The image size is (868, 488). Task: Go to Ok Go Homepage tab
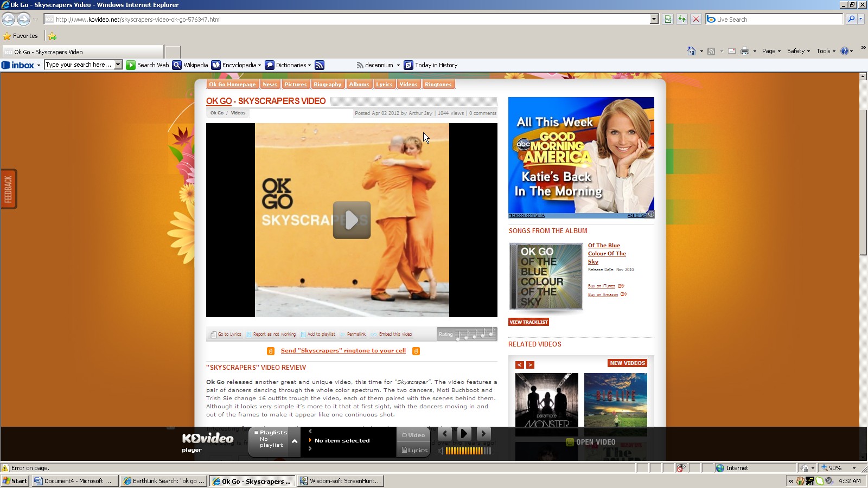click(232, 84)
